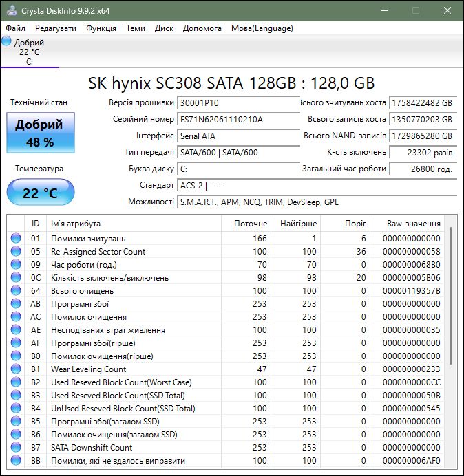The height and width of the screenshot is (476, 464).
Task: Click status orb for attribute AF row
Action: click(16, 343)
